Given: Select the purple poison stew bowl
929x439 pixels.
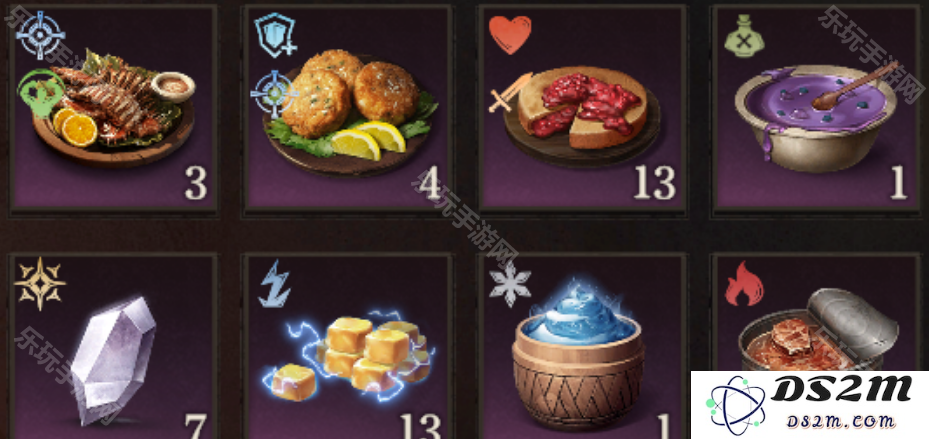Looking at the screenshot, I should [816, 108].
